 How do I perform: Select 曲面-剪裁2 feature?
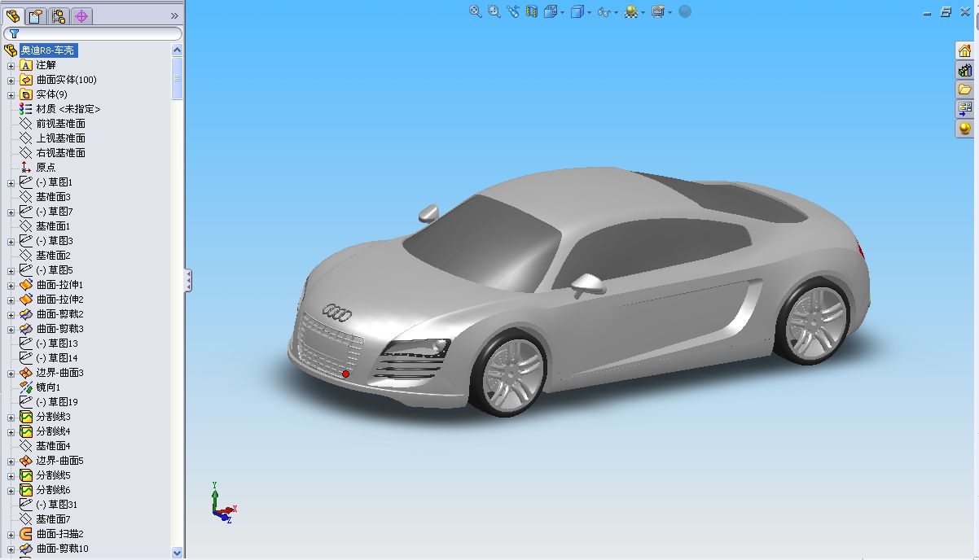tap(59, 314)
